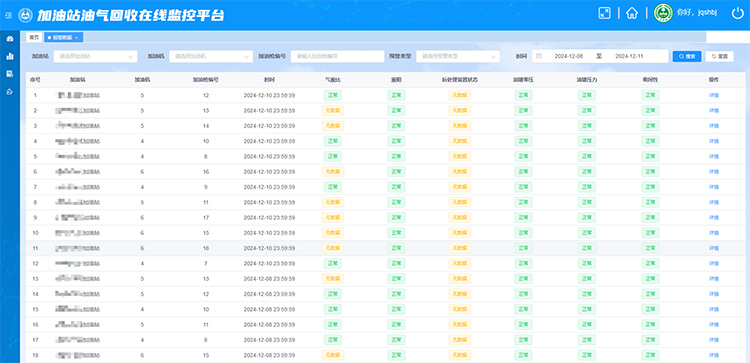Open the fuel dispenser sidebar icon
This screenshot has height=363, width=750.
pos(10,74)
